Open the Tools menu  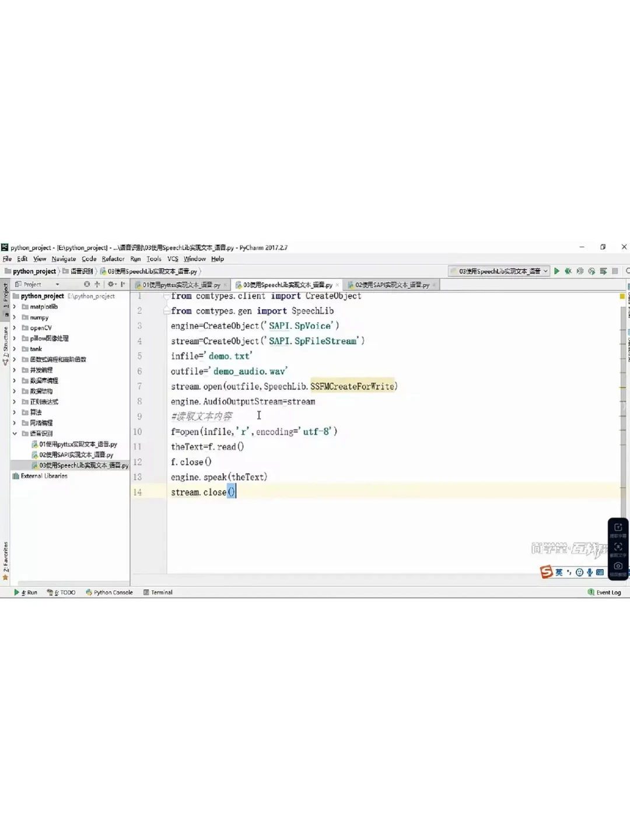(153, 258)
